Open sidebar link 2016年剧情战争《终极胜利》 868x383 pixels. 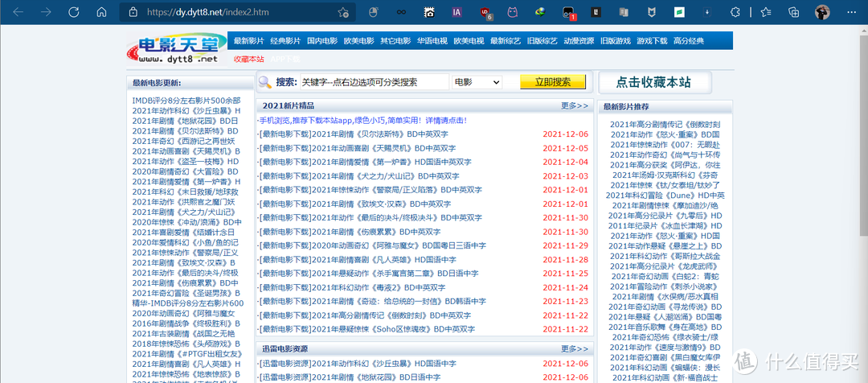pyautogui.click(x=186, y=323)
